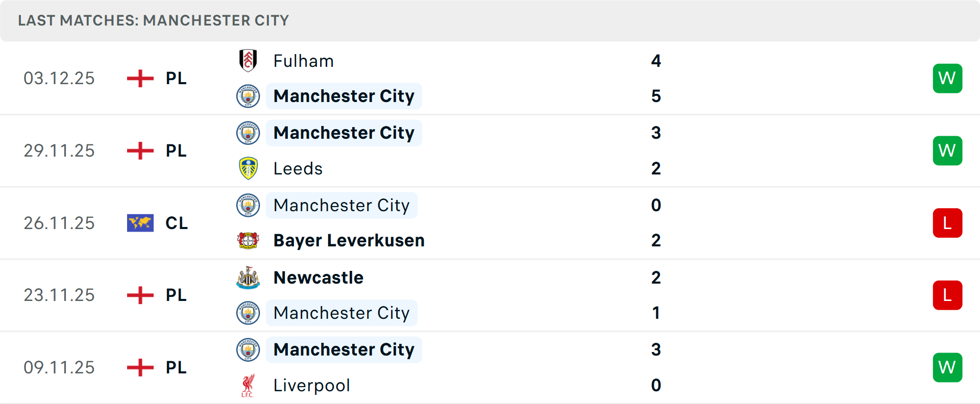Click the 26.11.25 match date
This screenshot has width=980, height=404.
pos(59,223)
